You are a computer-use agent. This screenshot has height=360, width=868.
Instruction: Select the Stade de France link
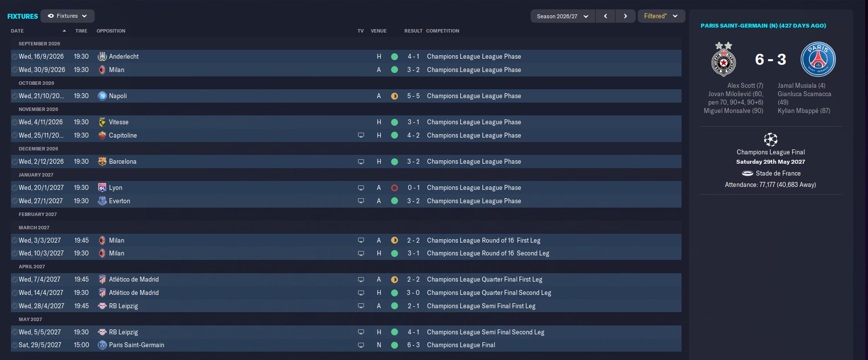778,174
